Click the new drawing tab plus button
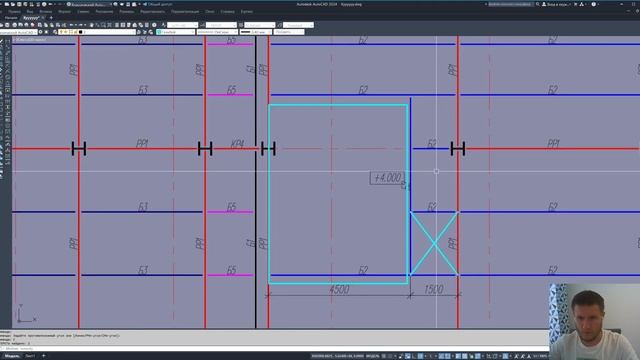 tap(51, 18)
